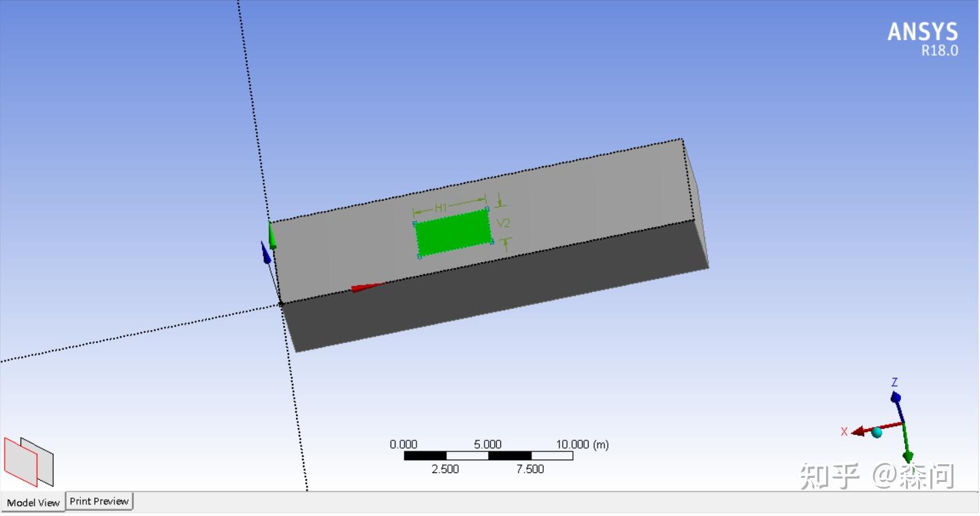Open view options via the X axis label
This screenshot has width=980, height=516.
pyautogui.click(x=844, y=432)
